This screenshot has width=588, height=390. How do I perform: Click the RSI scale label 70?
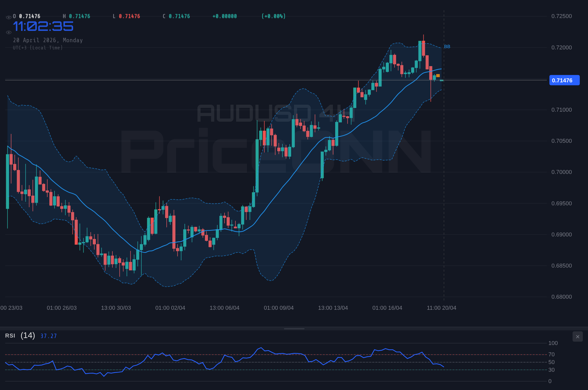click(551, 354)
